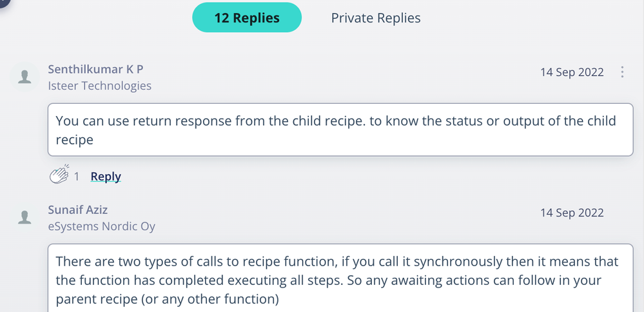Switch to the 12 Replies tab
Screen dimensions: 644x312
coord(247,18)
